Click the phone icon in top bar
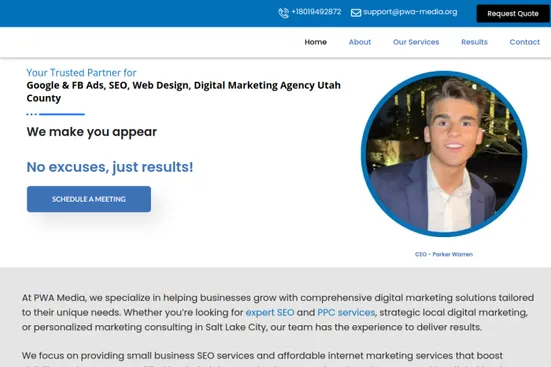 (284, 13)
